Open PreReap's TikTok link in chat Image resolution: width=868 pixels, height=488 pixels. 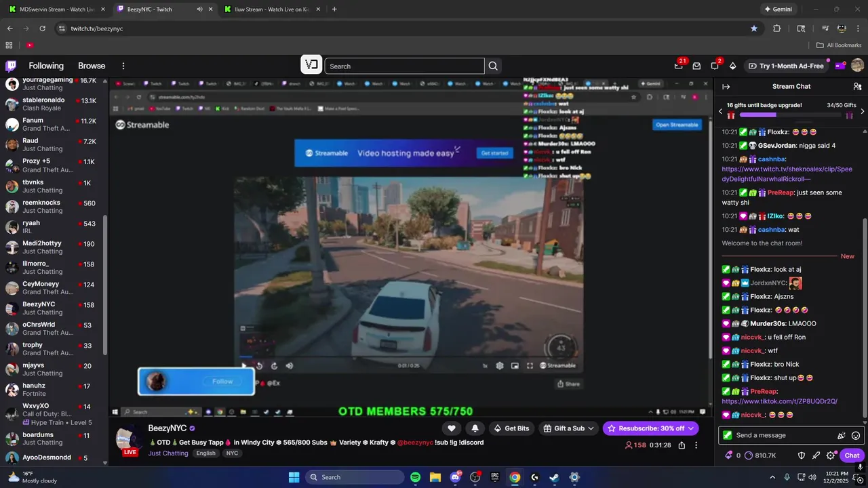[x=779, y=401]
